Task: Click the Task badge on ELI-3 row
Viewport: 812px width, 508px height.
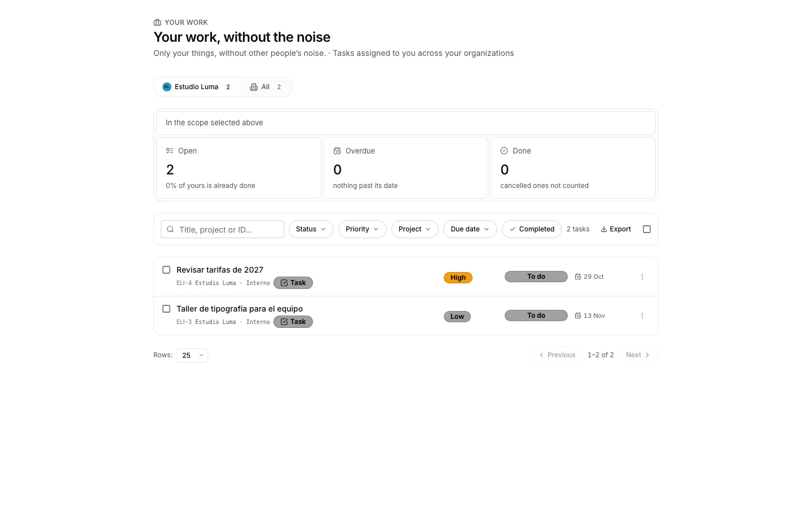Action: tap(293, 322)
